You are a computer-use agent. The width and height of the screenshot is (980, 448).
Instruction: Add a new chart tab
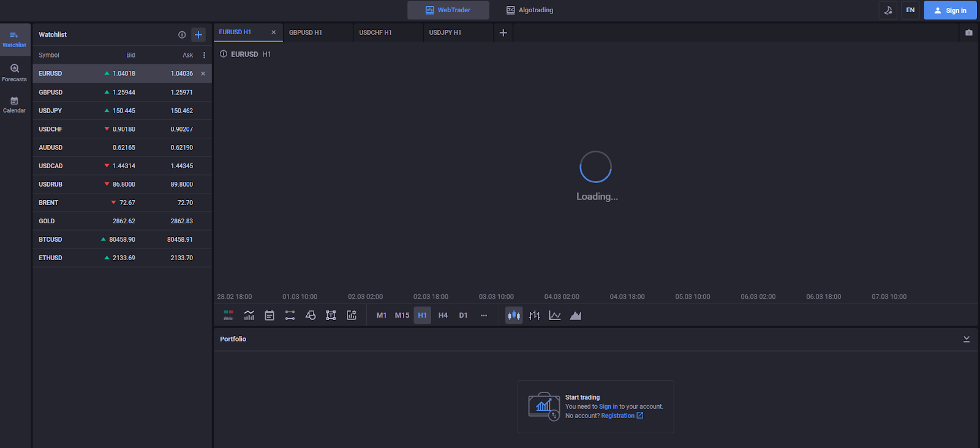point(503,32)
